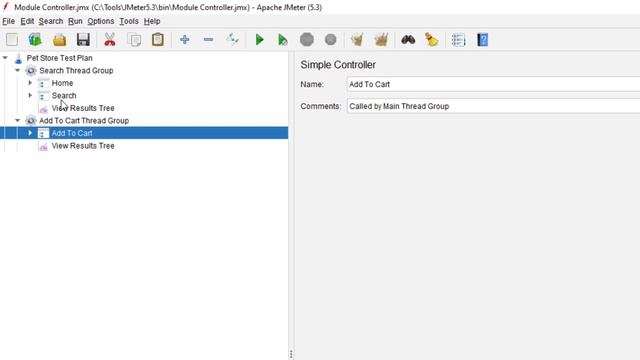Click the Clear results broom icon
The width and height of the screenshot is (640, 360).
tap(357, 40)
